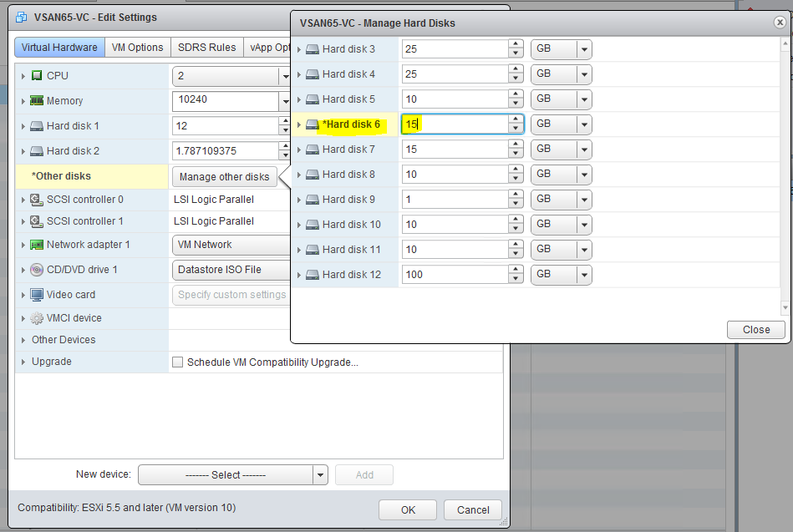This screenshot has width=793, height=532.
Task: Open the Hard disk 6 unit dropdown
Action: pyautogui.click(x=584, y=124)
